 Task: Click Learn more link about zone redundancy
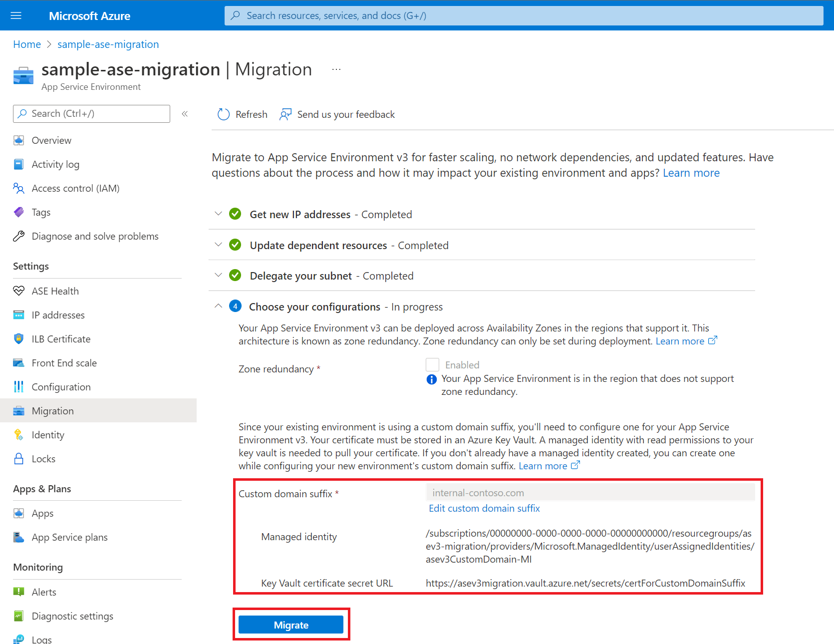686,341
